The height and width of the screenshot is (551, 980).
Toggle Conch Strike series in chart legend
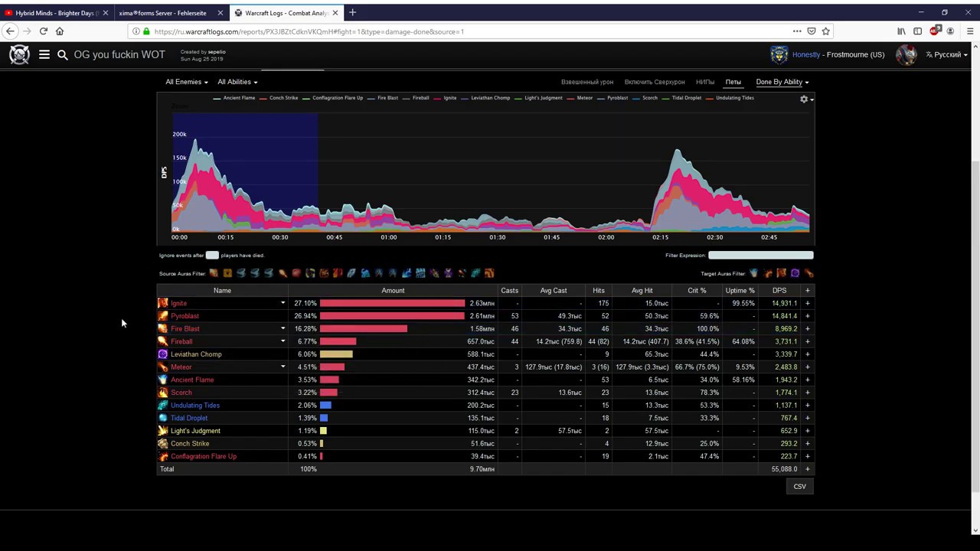(x=279, y=98)
